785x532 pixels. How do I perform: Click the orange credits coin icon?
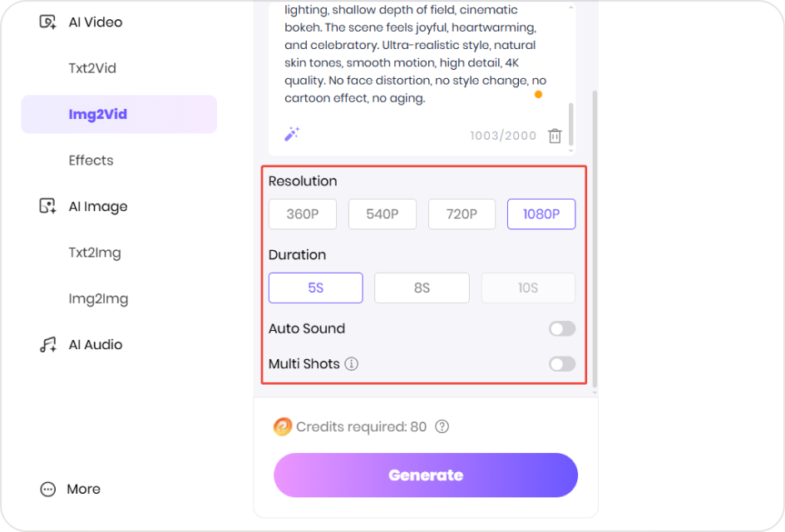click(282, 426)
